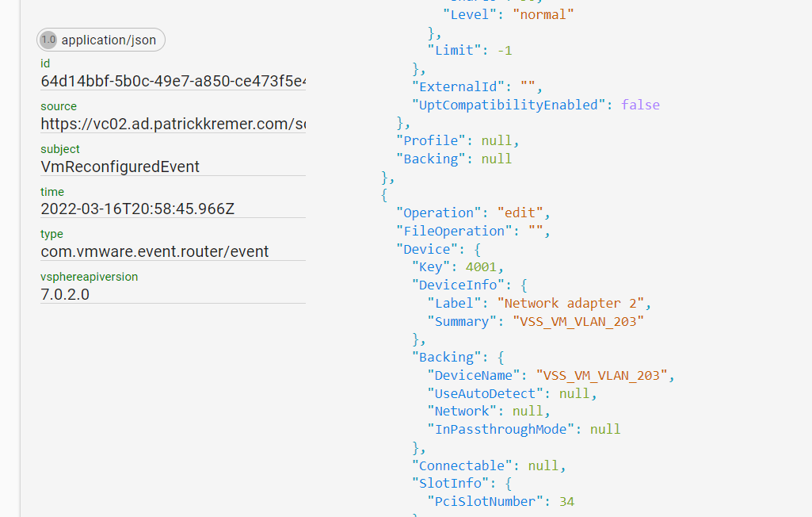Click the Device "Key" value 4001
This screenshot has height=517, width=812.
coord(485,267)
